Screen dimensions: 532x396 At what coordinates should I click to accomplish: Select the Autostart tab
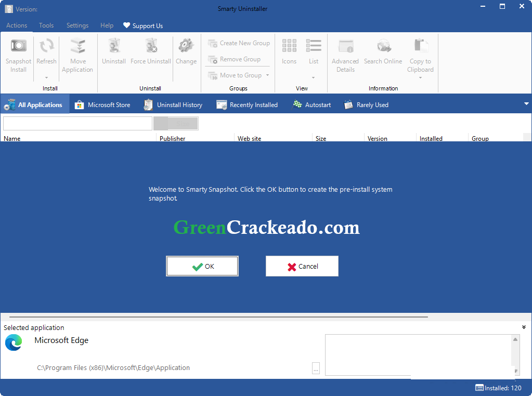click(312, 104)
